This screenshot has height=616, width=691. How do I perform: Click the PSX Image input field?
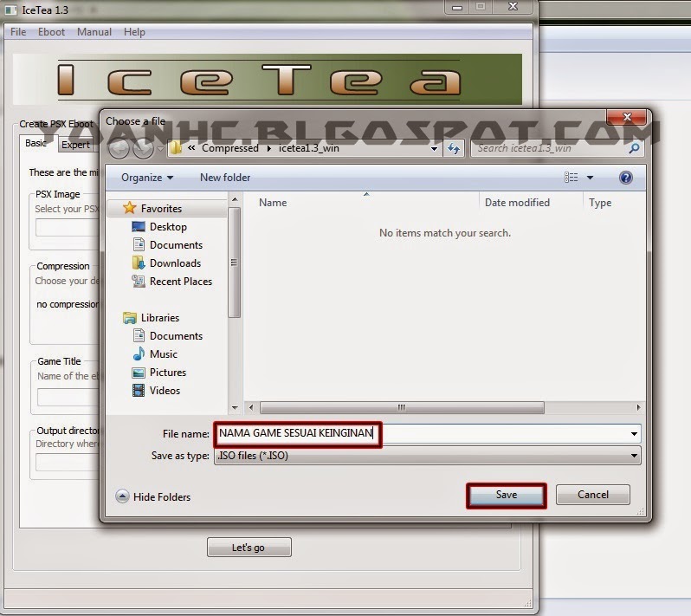pyautogui.click(x=68, y=228)
